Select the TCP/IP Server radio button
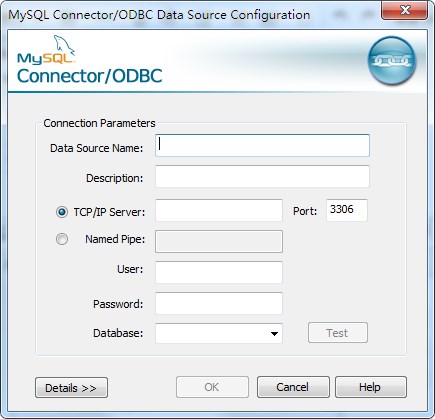The width and height of the screenshot is (435, 419). pos(62,212)
